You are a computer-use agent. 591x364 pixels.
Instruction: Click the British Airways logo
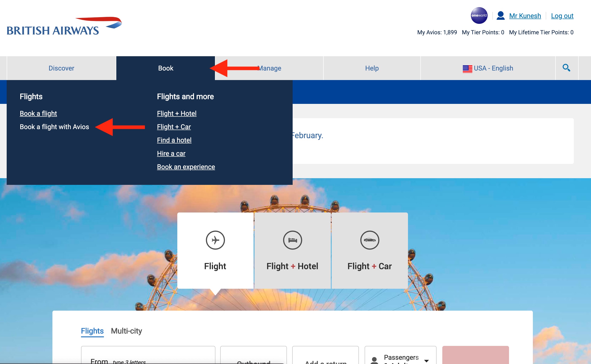tap(64, 26)
